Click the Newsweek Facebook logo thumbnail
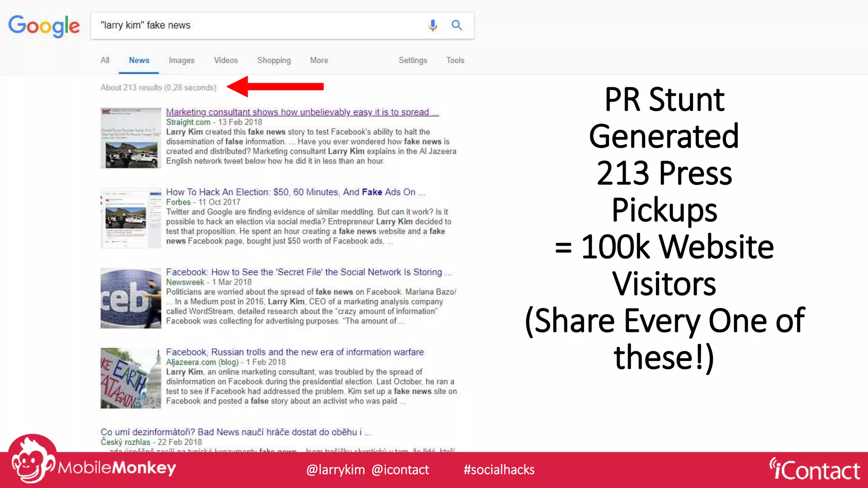This screenshot has height=488, width=868. coord(131,298)
